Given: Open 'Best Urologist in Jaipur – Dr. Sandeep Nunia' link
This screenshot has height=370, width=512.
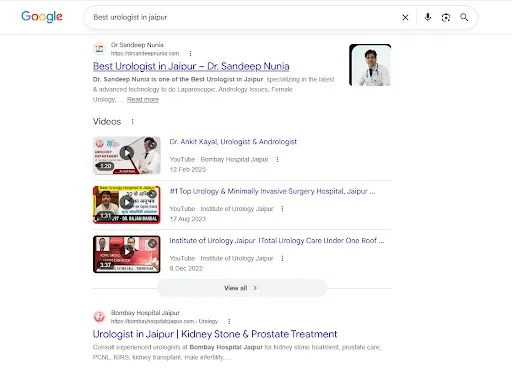Looking at the screenshot, I should point(191,66).
